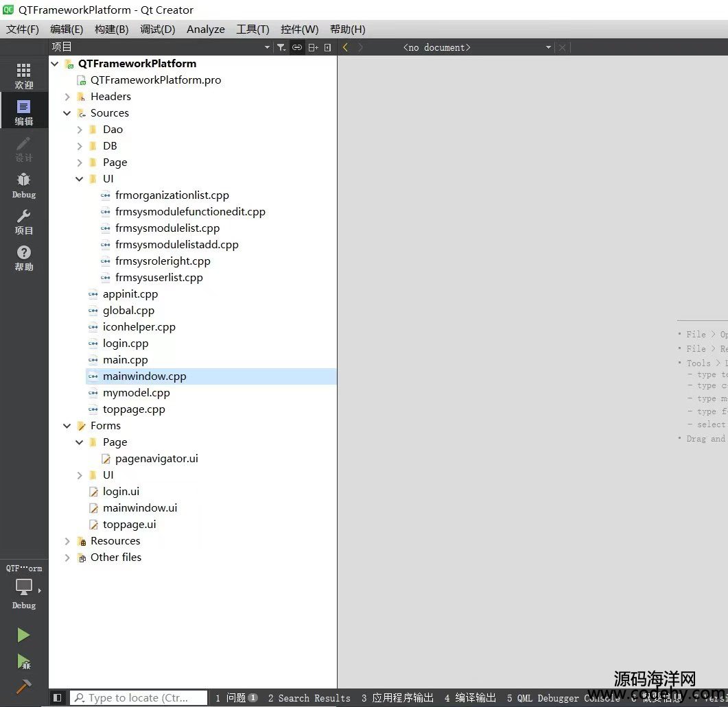Open the Analyze menu

(x=206, y=29)
